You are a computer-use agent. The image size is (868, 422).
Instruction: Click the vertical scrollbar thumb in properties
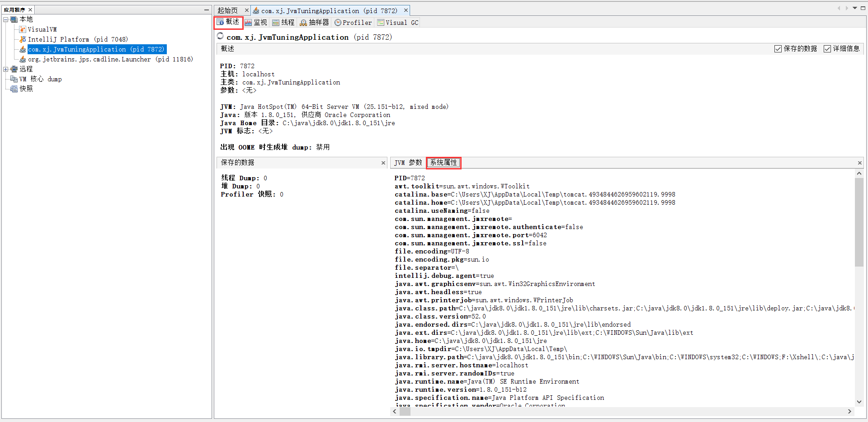[x=859, y=222]
